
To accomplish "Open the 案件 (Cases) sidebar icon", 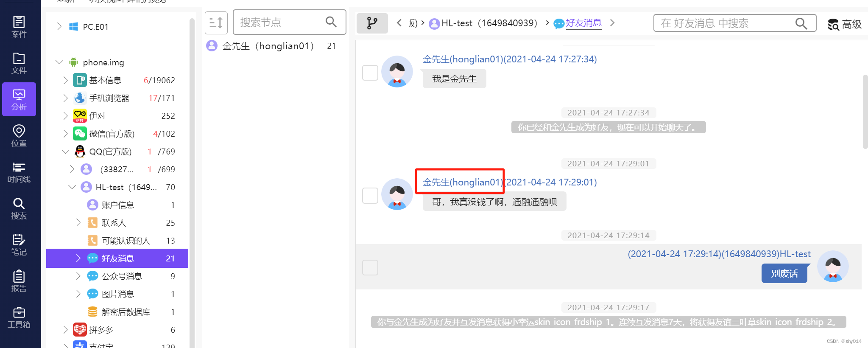I will (19, 27).
